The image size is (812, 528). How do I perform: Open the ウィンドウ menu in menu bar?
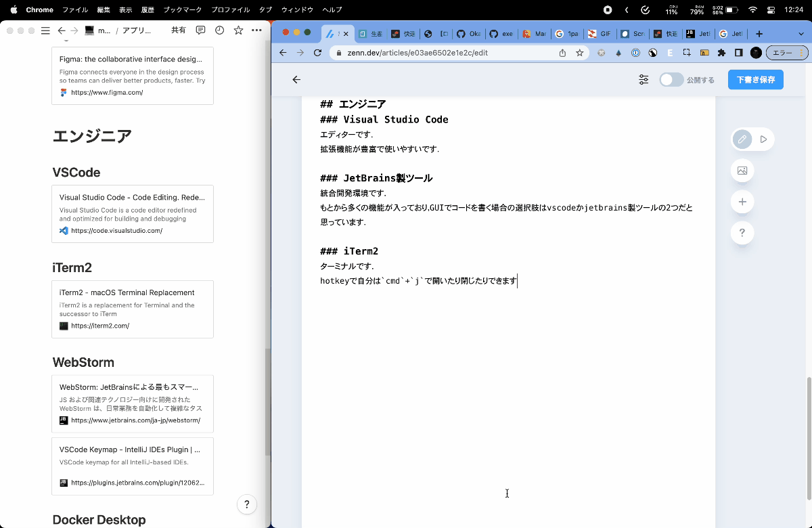(x=297, y=10)
